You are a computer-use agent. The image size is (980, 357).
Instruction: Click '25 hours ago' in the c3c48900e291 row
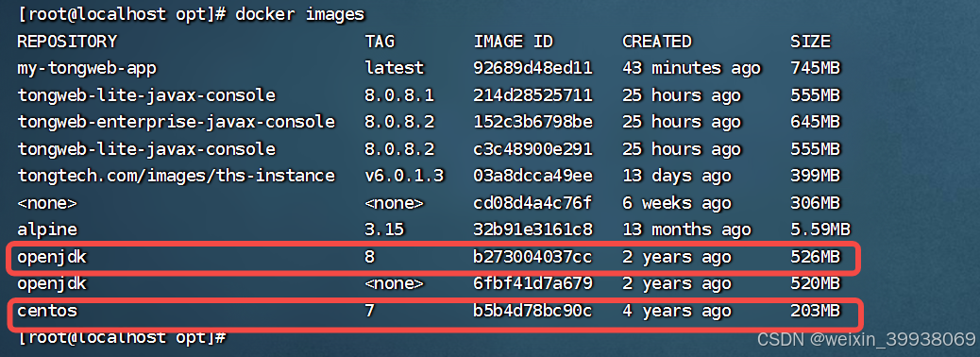[682, 149]
